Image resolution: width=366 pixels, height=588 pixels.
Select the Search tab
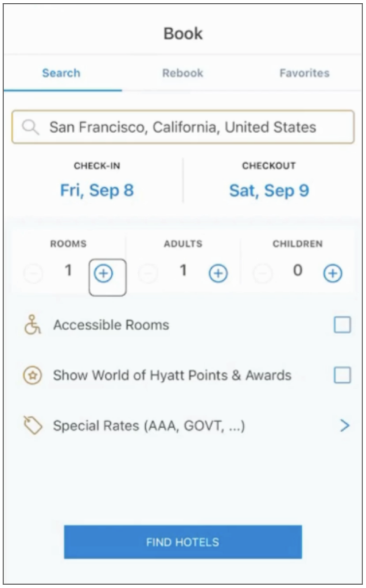pyautogui.click(x=61, y=73)
